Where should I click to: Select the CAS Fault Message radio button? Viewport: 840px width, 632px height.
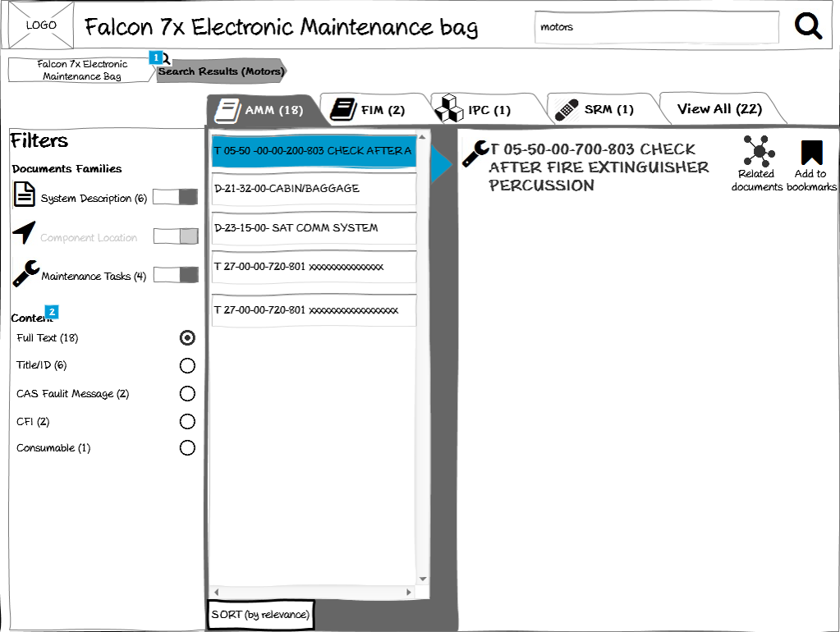pos(187,394)
